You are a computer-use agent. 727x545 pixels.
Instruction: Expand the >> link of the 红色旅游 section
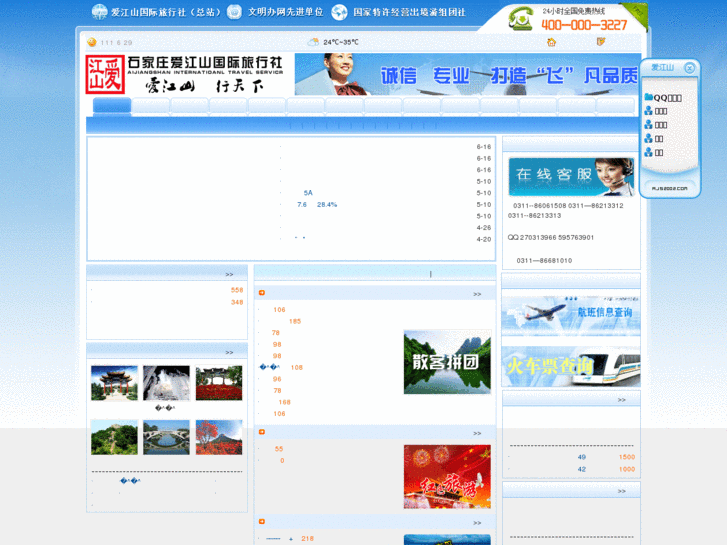click(x=477, y=433)
